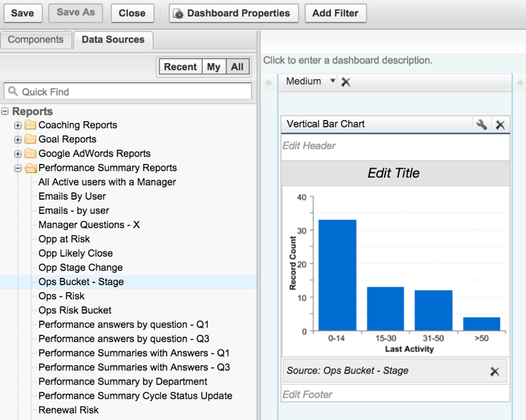Collapse the Reports root tree node
The width and height of the screenshot is (526, 420).
tap(5, 112)
